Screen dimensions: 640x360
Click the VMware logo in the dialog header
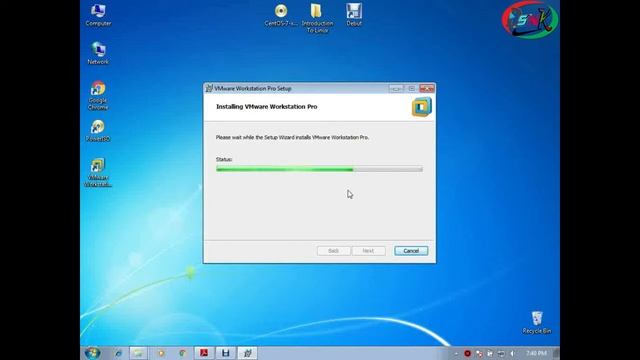pyautogui.click(x=422, y=107)
